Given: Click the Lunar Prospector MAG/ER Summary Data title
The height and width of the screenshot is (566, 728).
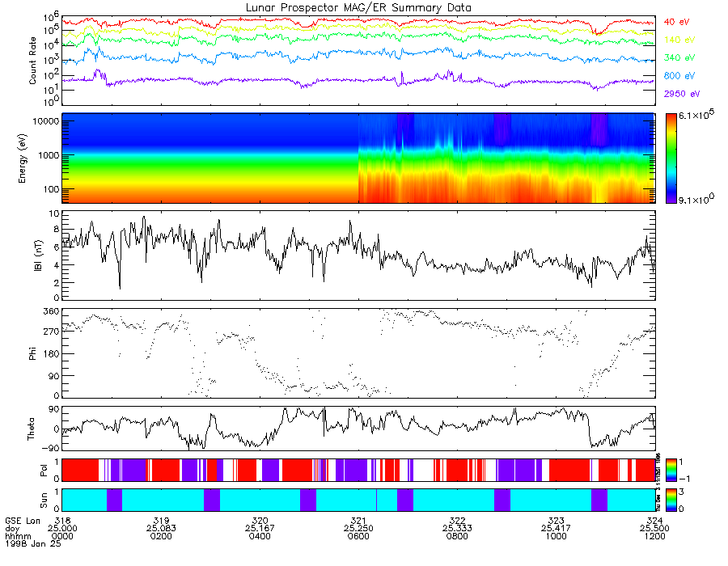Looking at the screenshot, I should tap(358, 8).
